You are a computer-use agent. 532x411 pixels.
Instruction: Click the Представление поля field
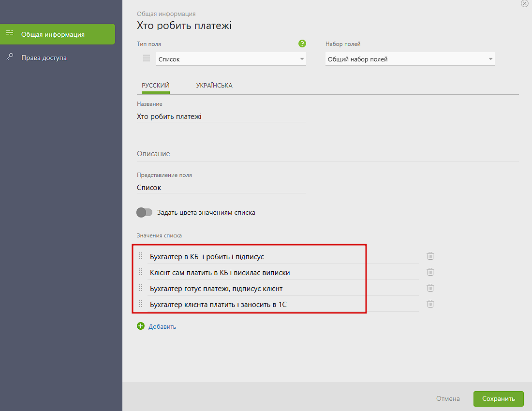coord(221,188)
